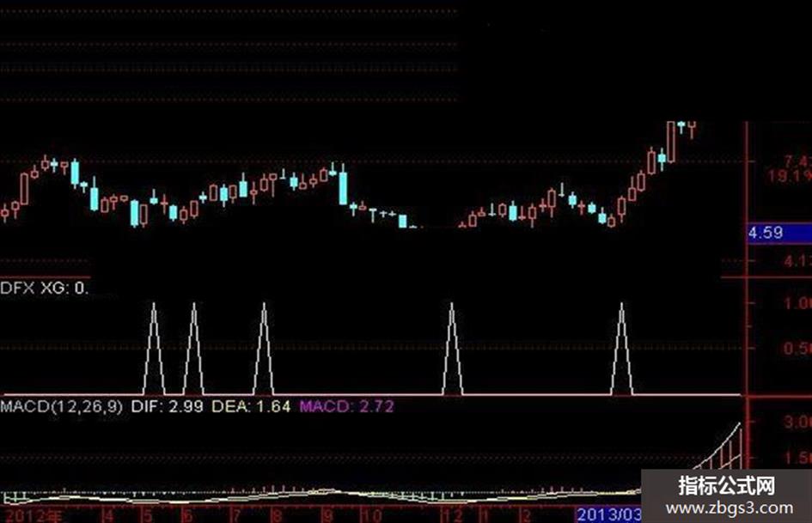Click the highlighted 2013/03 date label
The height and width of the screenshot is (523, 812).
click(x=609, y=514)
